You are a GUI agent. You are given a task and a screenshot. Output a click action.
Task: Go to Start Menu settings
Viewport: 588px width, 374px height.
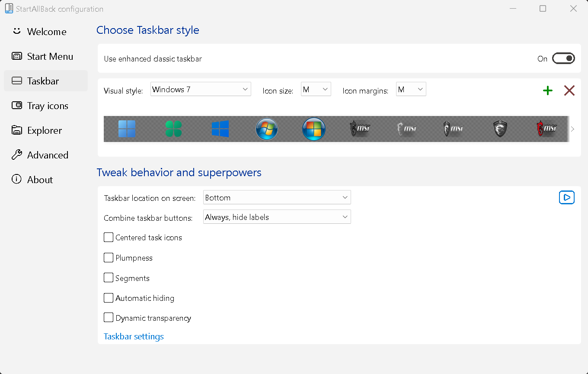tap(46, 56)
